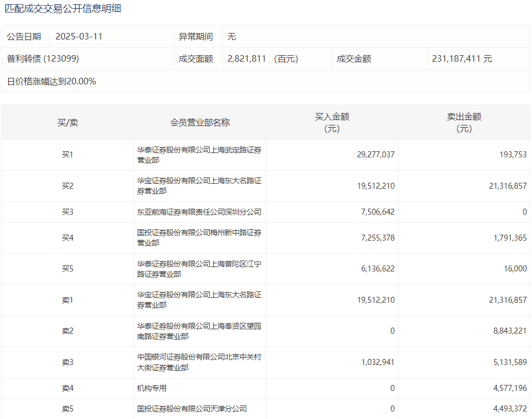Open 东亚前海证券深圳分公司 entry

click(x=199, y=212)
